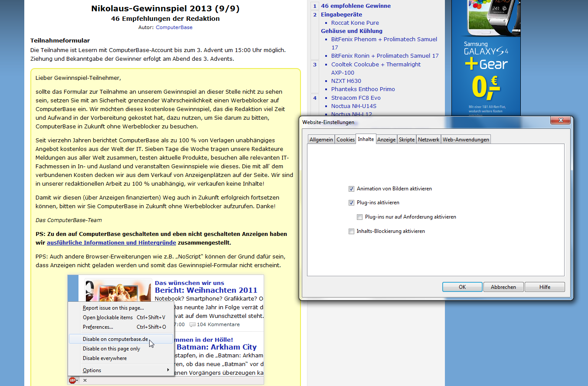588x386 pixels.
Task: Open Gehäuse und Kühlung contents link
Action: [352, 31]
